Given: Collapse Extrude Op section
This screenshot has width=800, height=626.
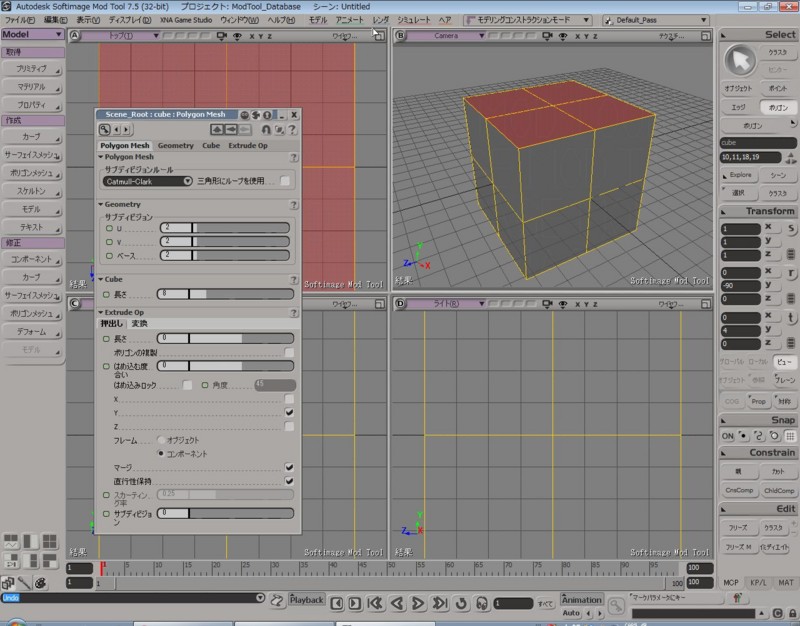Looking at the screenshot, I should tap(101, 312).
